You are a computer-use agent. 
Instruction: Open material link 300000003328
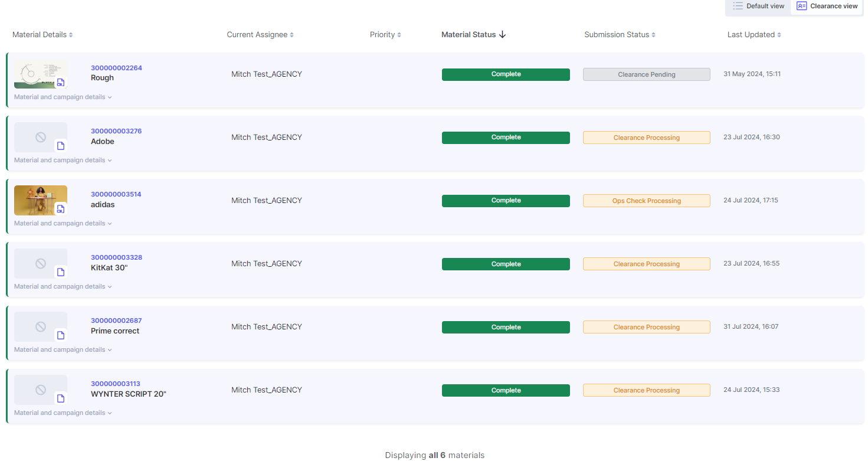(116, 257)
